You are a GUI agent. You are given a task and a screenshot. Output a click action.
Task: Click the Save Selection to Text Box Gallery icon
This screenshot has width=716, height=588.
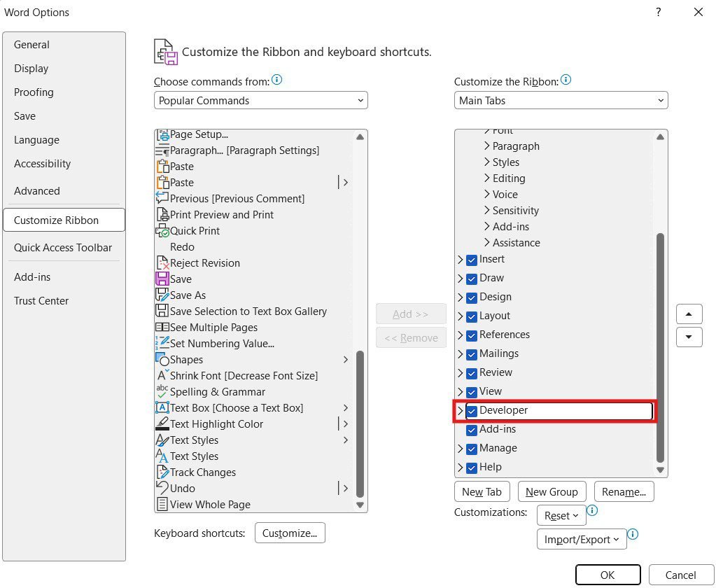162,311
